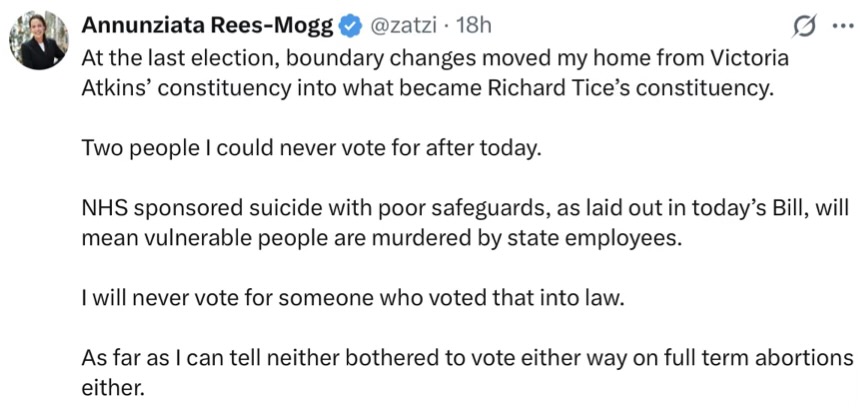Click the paragraph starting 'As far as I can tell'

click(467, 373)
